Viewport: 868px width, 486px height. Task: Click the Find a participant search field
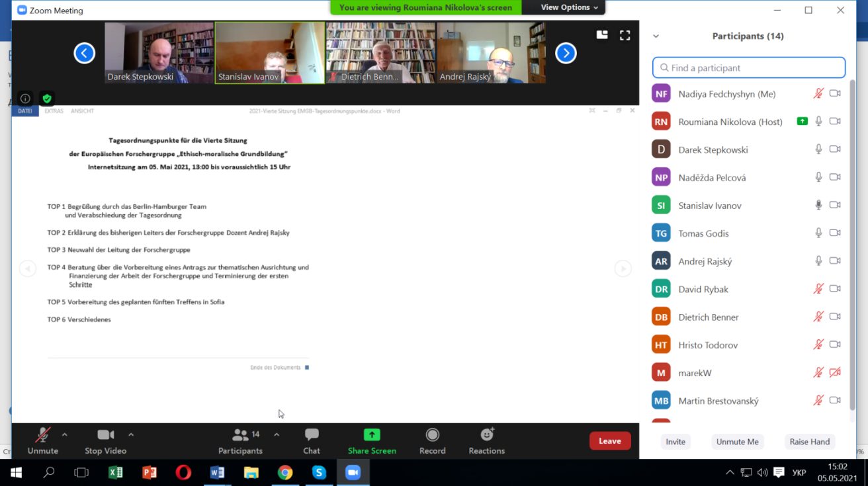point(749,67)
